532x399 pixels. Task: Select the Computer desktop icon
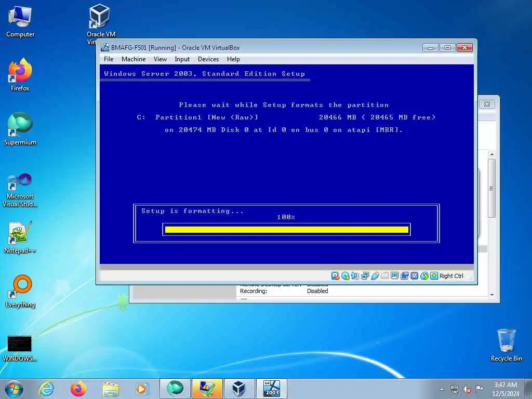click(x=20, y=21)
